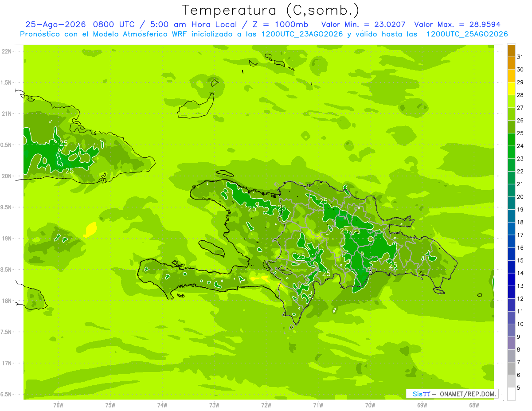The height and width of the screenshot is (411, 532).
Task: Click the '75W' longitude axis label
Action: pos(110,405)
